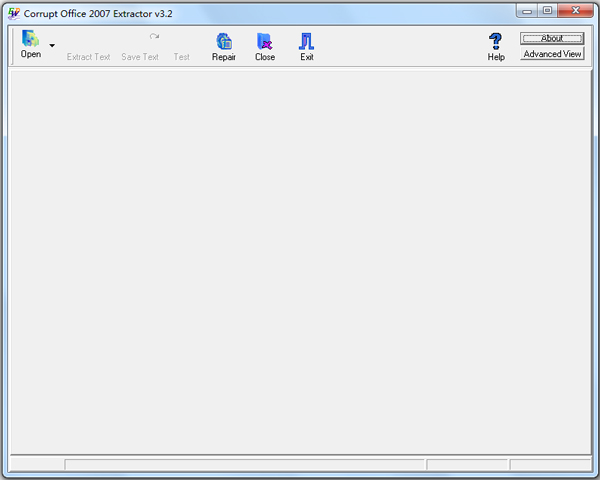Click the grayed Extract Text button
The image size is (600, 480).
pos(88,57)
